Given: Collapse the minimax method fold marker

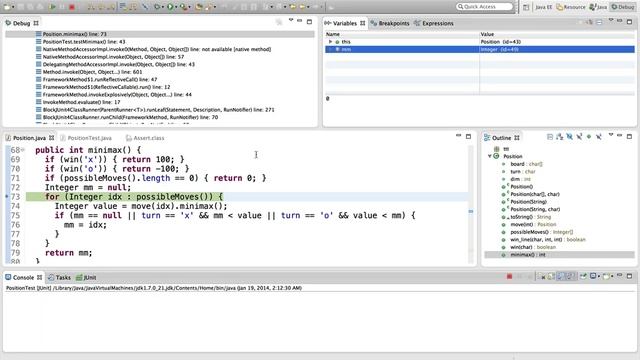Looking at the screenshot, I should 23,150.
